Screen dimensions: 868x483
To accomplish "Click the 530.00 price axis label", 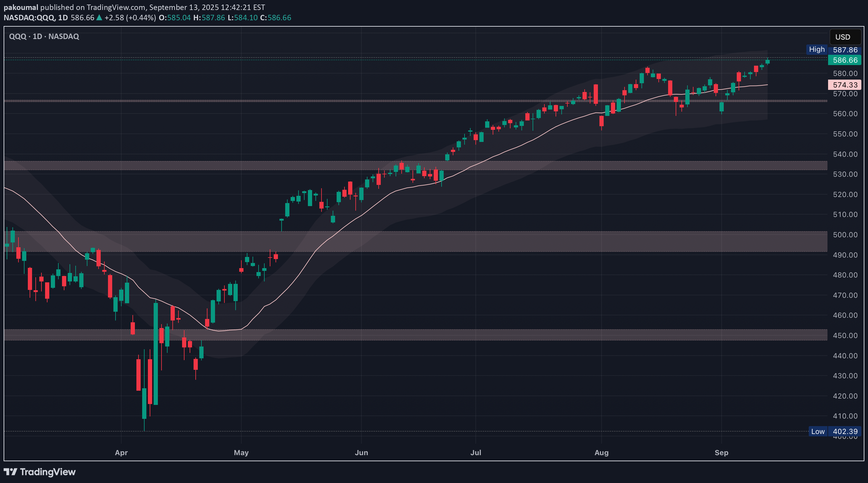I will click(x=845, y=174).
